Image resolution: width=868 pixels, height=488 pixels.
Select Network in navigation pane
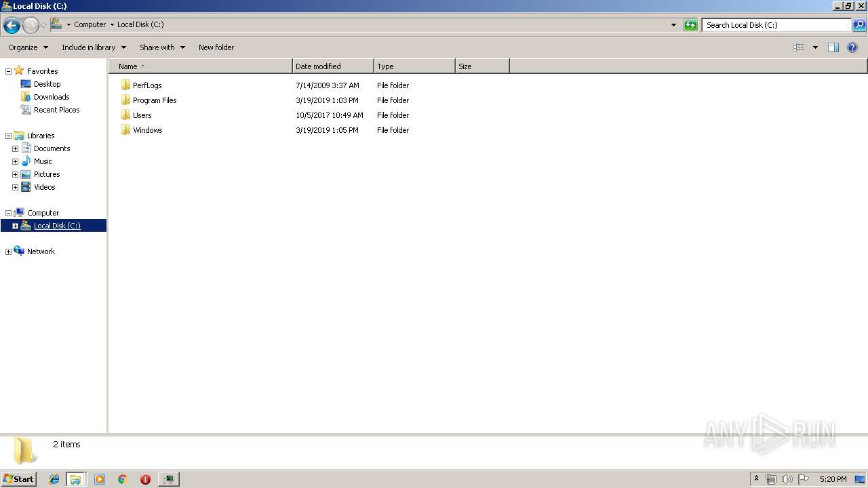point(41,251)
